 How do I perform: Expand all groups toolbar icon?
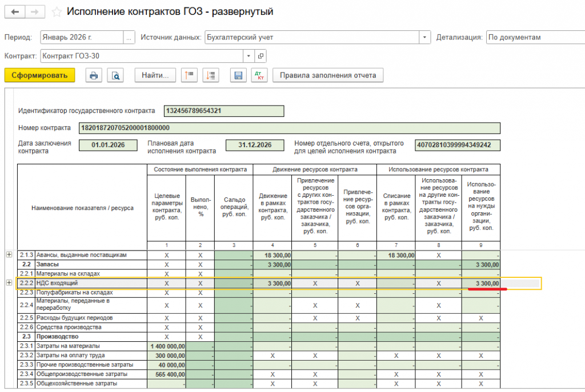coord(211,75)
